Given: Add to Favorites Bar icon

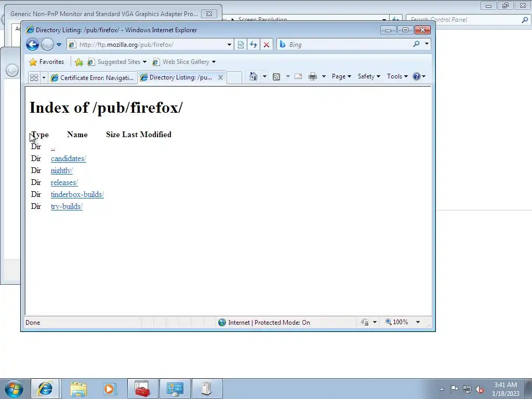Looking at the screenshot, I should tap(79, 62).
